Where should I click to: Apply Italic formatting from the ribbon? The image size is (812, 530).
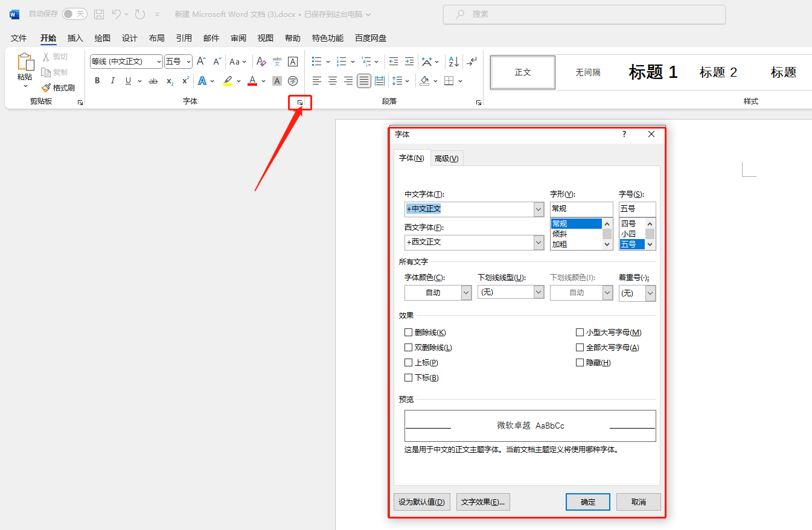[x=112, y=81]
